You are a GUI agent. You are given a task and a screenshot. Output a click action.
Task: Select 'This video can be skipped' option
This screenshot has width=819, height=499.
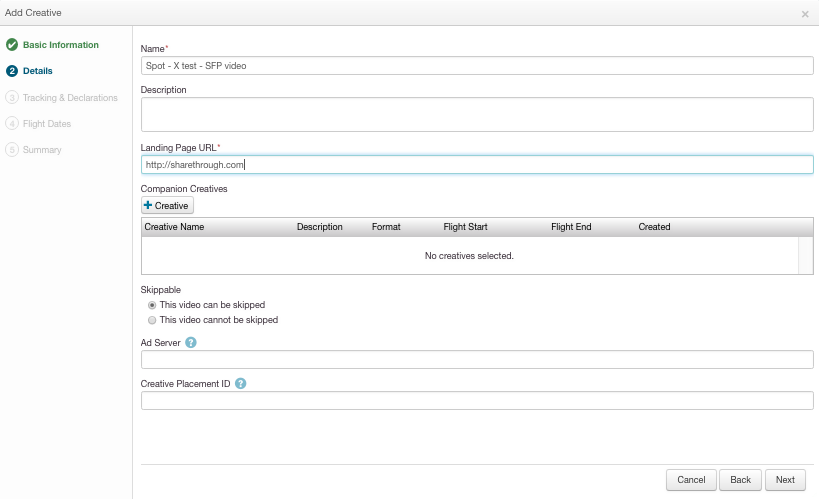click(x=152, y=305)
